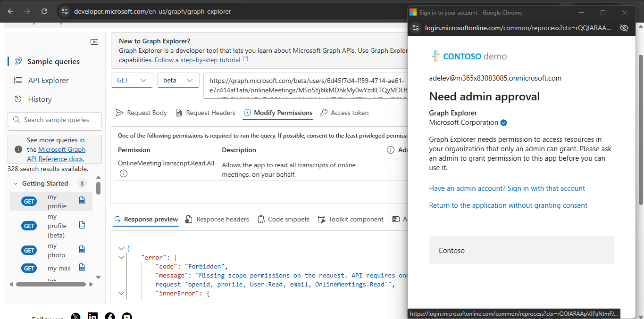Screen dimensions: 644x319
Task: Collapse the Getting Started query group
Action: [16, 183]
